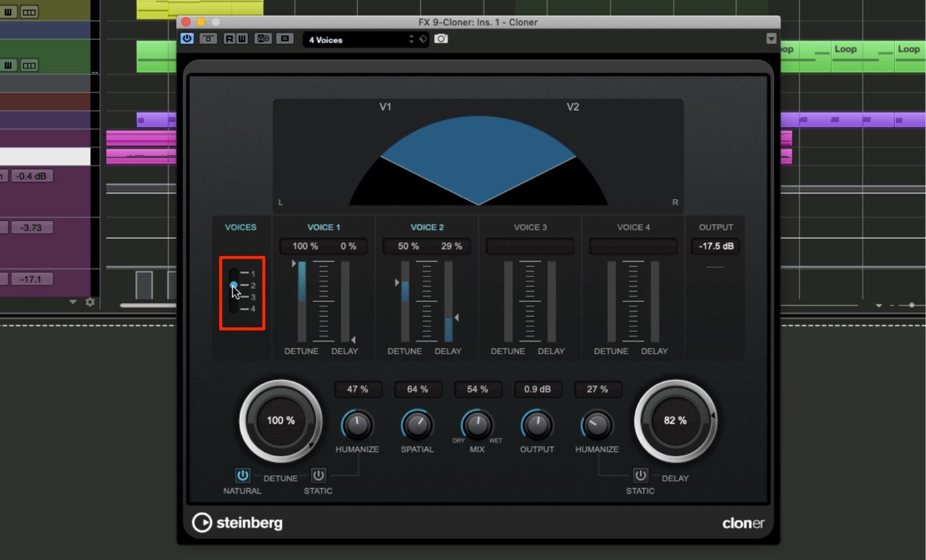Image resolution: width=926 pixels, height=560 pixels.
Task: Click the camera snapshot icon in Cloner
Action: (x=441, y=39)
